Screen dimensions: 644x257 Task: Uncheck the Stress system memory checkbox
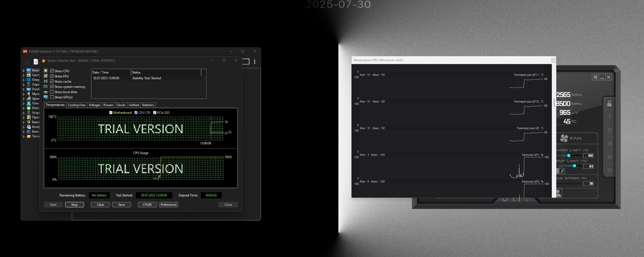pos(52,86)
